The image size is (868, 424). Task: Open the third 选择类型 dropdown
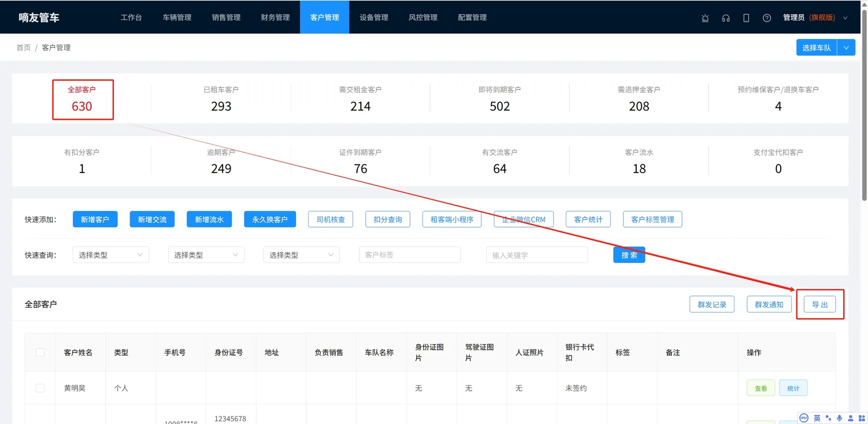302,255
